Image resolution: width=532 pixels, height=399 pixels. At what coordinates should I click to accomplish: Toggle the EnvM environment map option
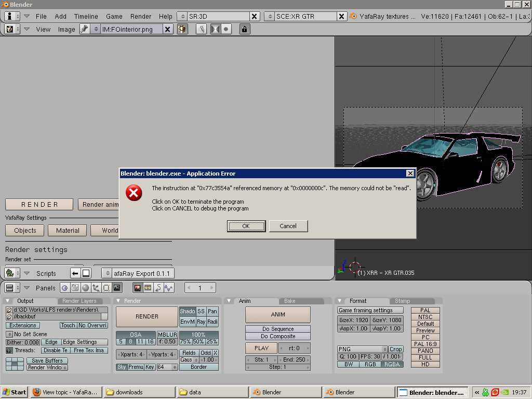(187, 322)
